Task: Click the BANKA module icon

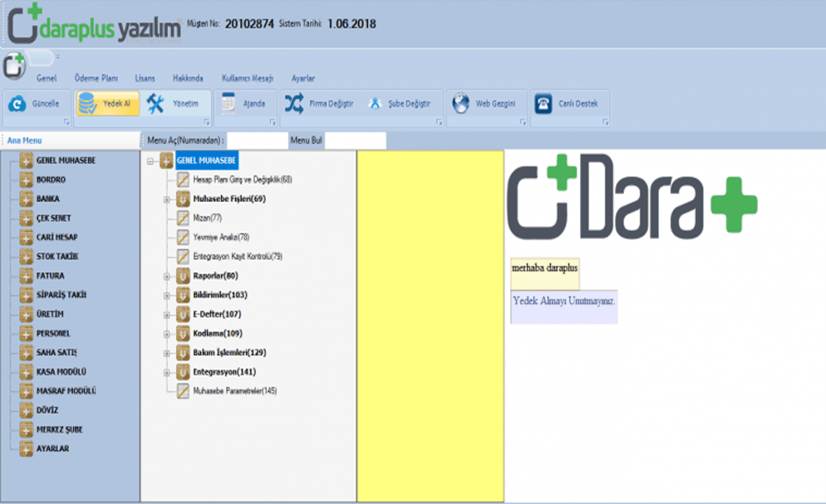Action: pyautogui.click(x=26, y=199)
